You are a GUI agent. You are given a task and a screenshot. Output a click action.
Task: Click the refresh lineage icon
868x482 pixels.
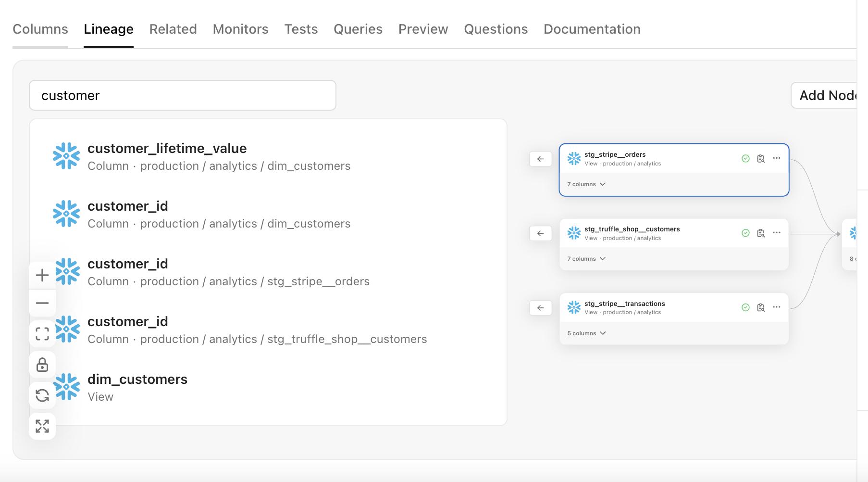pyautogui.click(x=42, y=395)
